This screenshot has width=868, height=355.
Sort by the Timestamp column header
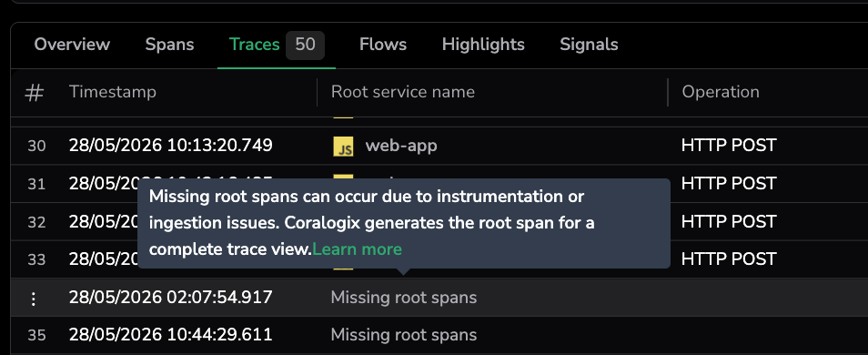point(113,92)
